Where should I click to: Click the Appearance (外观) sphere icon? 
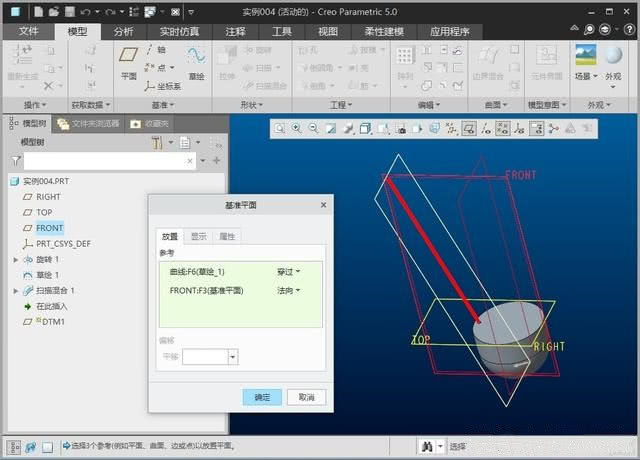(613, 55)
